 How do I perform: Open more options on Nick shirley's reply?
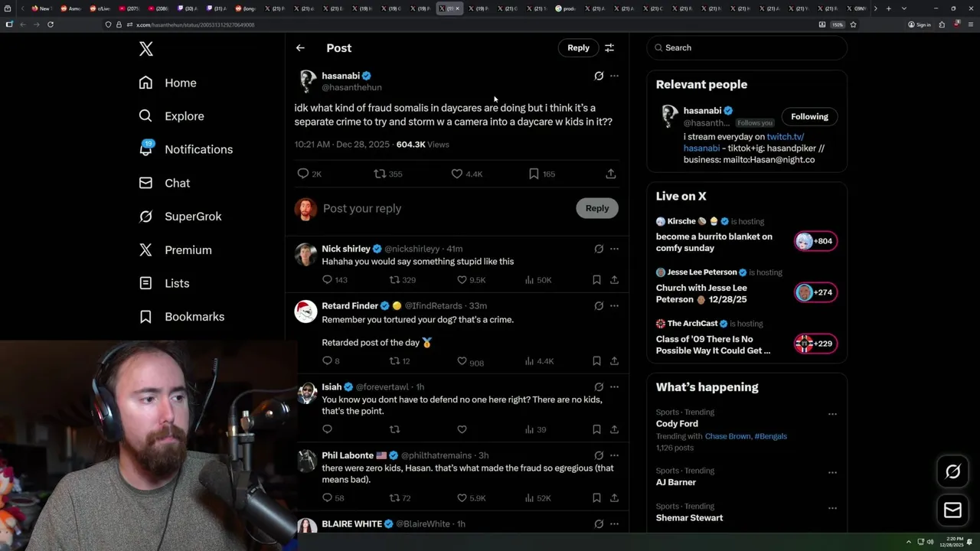pyautogui.click(x=614, y=249)
